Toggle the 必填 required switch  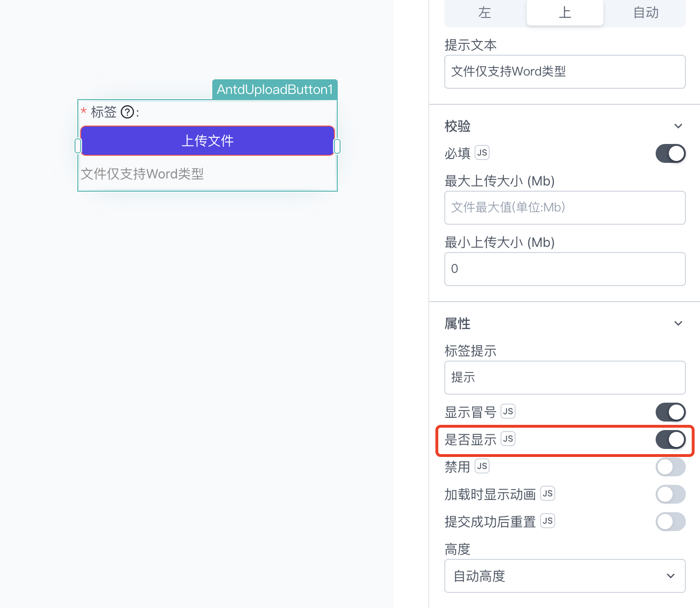(x=670, y=153)
